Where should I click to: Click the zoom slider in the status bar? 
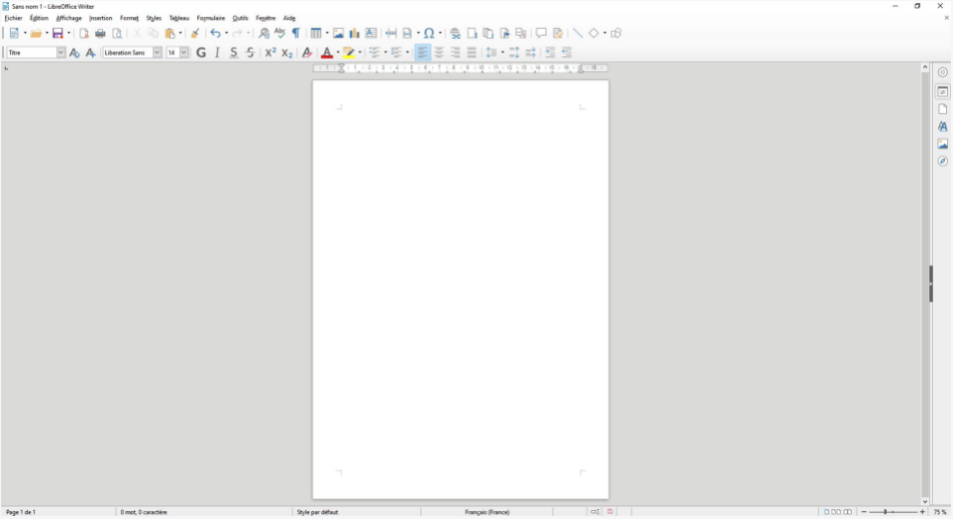pos(885,512)
